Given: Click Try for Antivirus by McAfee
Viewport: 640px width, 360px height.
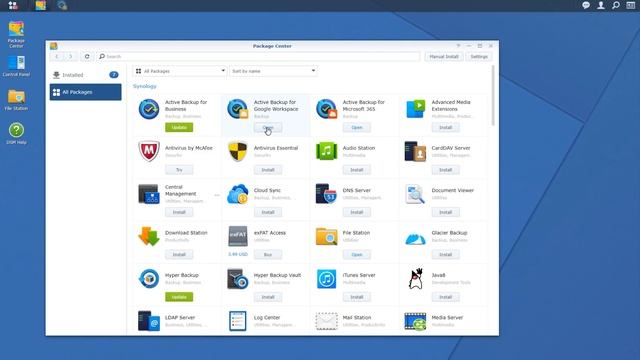Looking at the screenshot, I should (x=179, y=170).
